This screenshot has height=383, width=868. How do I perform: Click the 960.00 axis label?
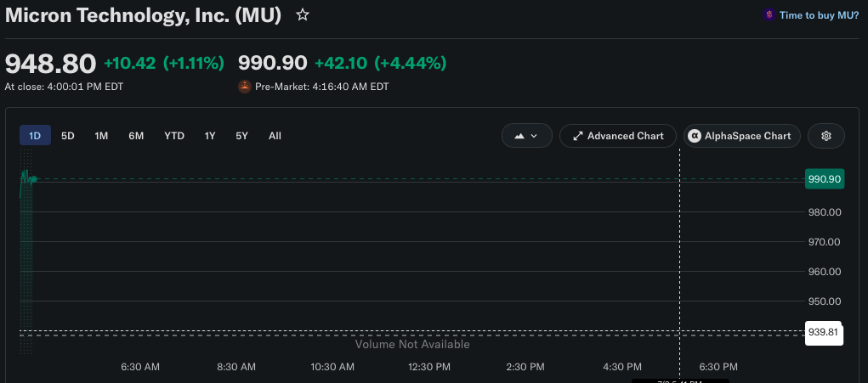pyautogui.click(x=825, y=272)
